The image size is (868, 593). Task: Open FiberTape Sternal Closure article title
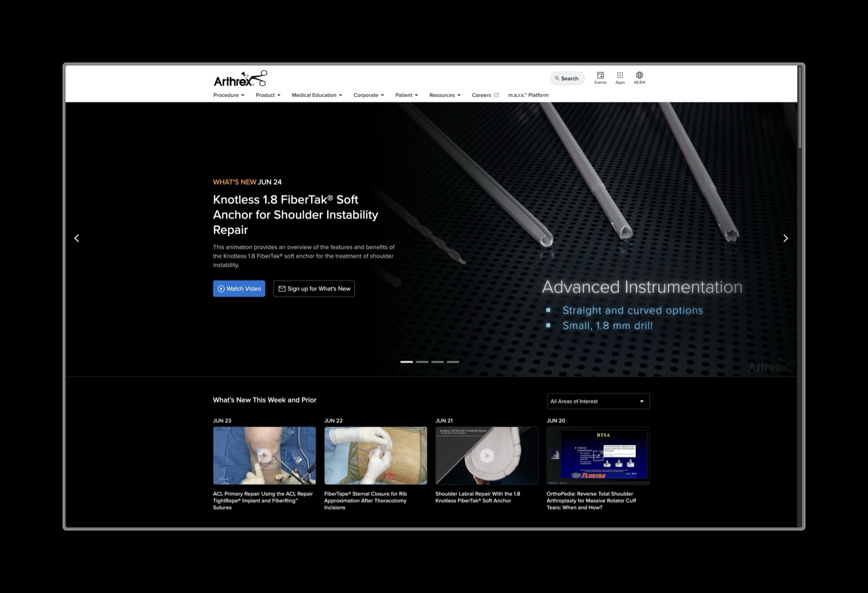366,501
